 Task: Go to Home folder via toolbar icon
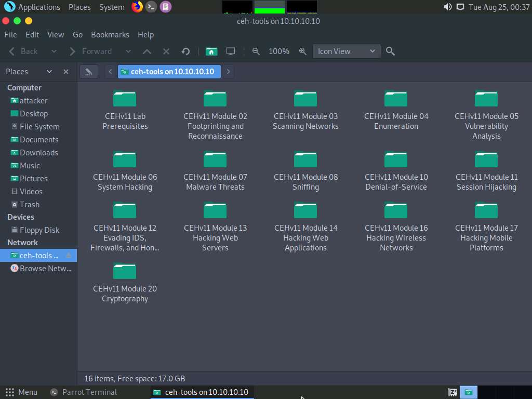coord(211,51)
